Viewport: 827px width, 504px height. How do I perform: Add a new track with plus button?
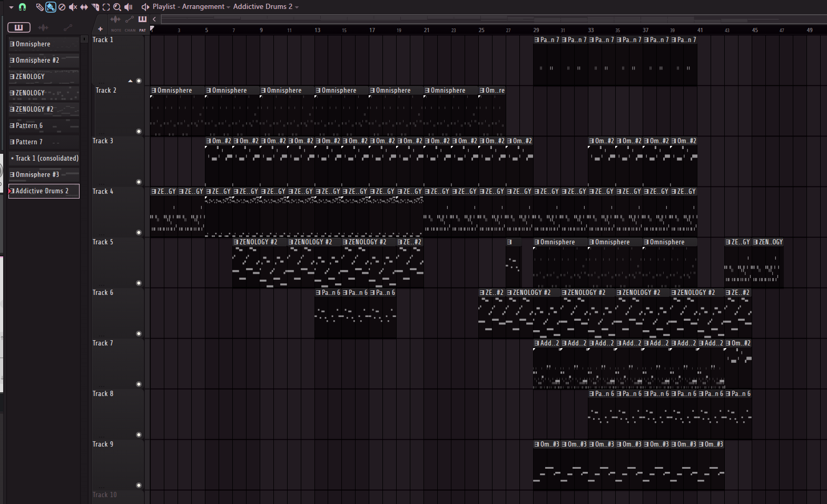[x=100, y=29]
